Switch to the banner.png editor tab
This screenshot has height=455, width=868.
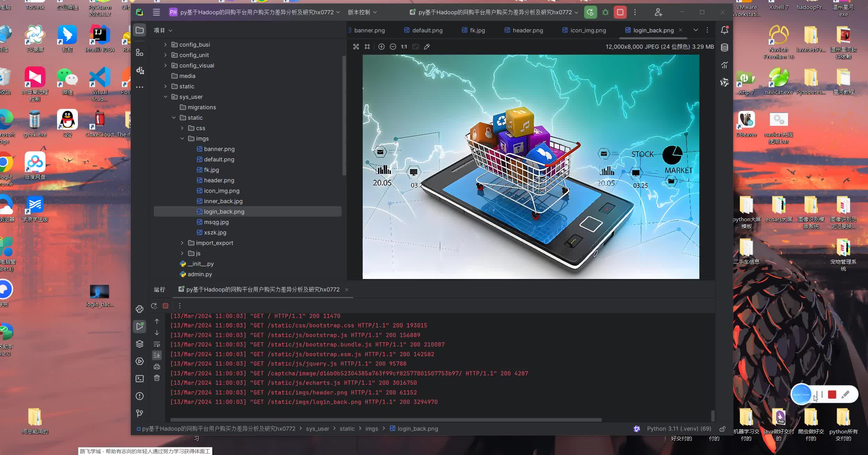369,30
